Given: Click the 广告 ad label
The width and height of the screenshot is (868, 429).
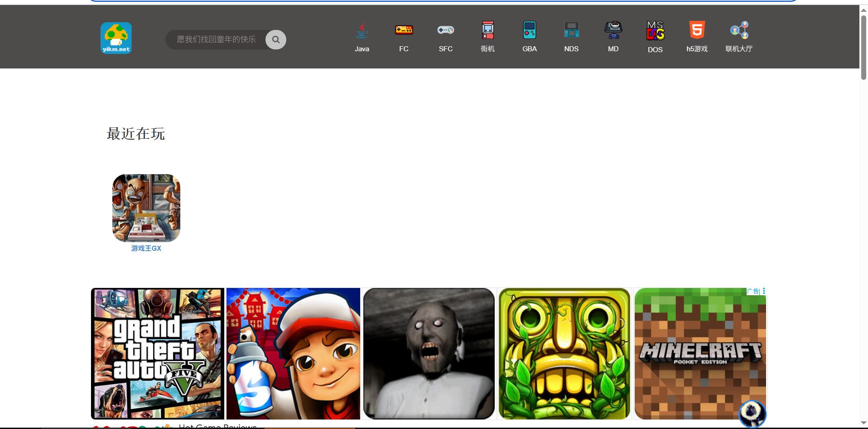Looking at the screenshot, I should pyautogui.click(x=753, y=291).
